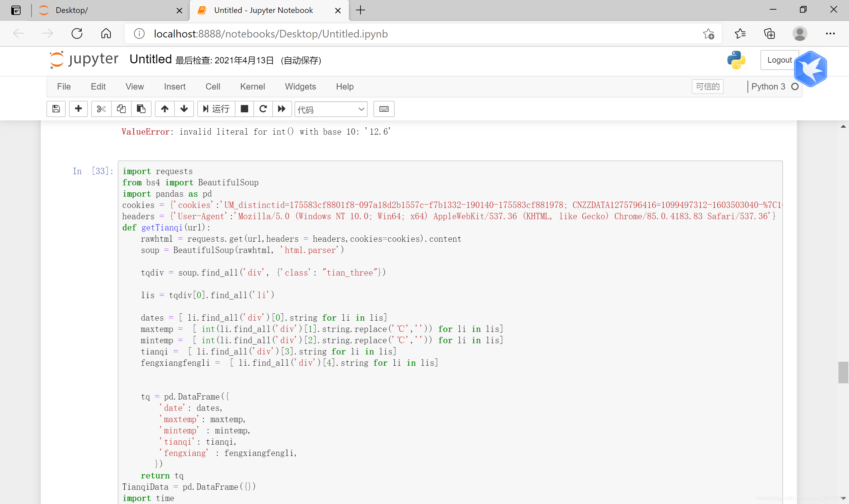The width and height of the screenshot is (849, 504).
Task: Move selected cell up arrow
Action: tap(165, 109)
